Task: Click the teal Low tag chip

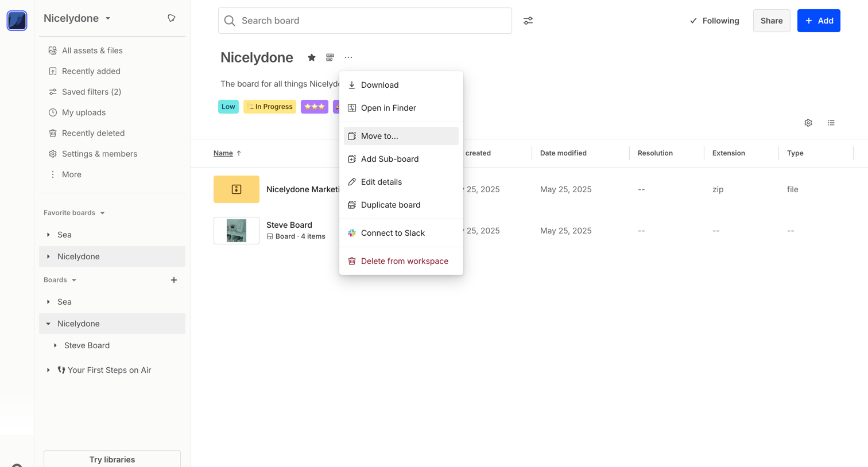Action: (x=228, y=107)
